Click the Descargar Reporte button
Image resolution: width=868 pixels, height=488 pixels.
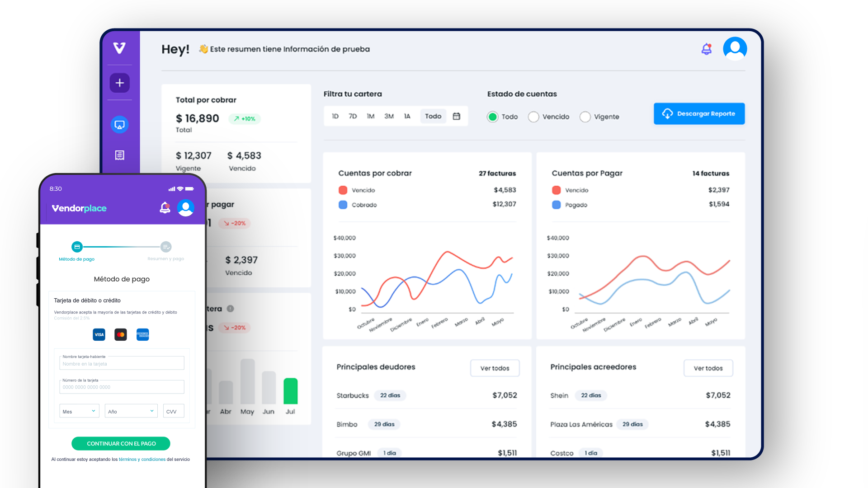[x=699, y=113]
